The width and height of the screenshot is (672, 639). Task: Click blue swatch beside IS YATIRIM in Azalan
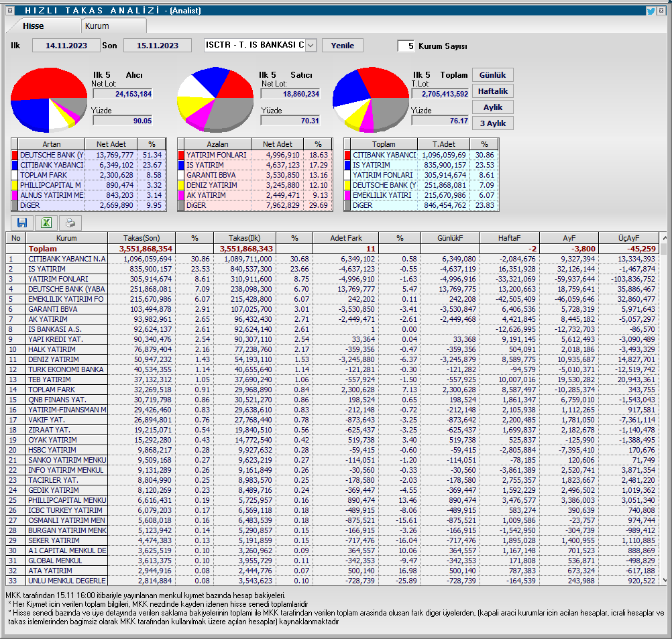[x=180, y=165]
